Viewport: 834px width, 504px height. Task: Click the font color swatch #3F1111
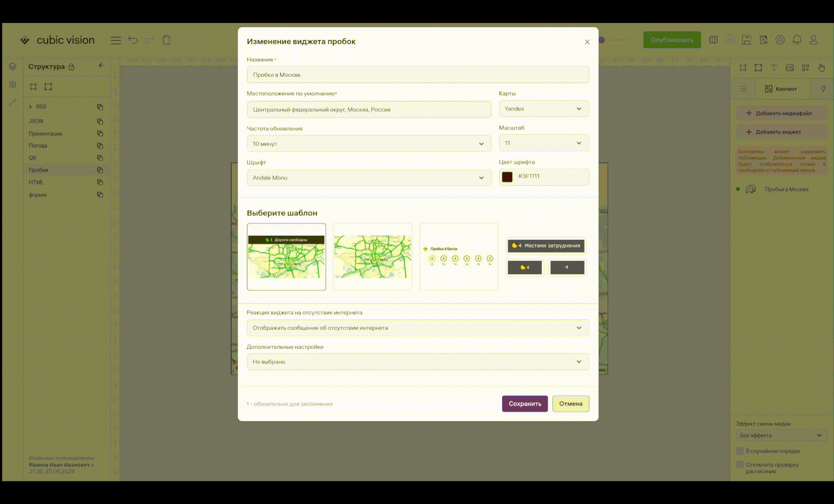click(507, 177)
